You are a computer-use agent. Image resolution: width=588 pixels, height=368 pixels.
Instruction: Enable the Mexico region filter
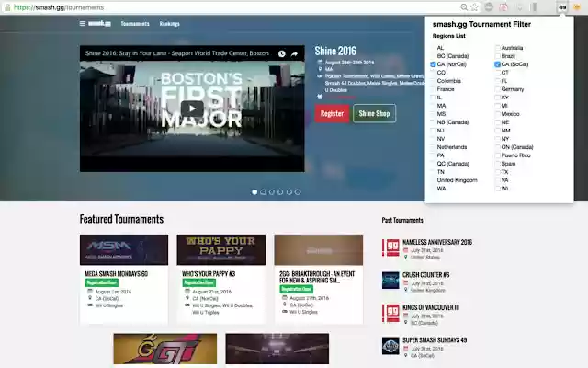[x=497, y=114]
